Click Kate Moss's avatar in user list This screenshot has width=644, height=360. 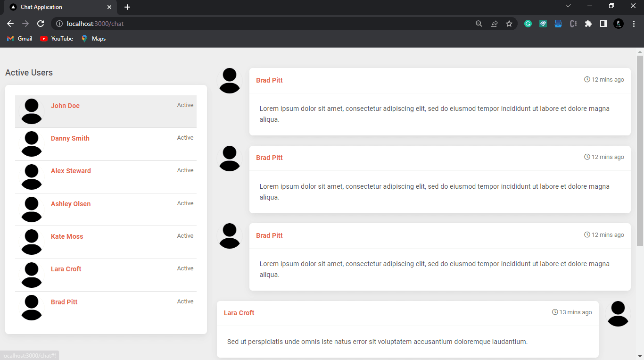pos(32,242)
